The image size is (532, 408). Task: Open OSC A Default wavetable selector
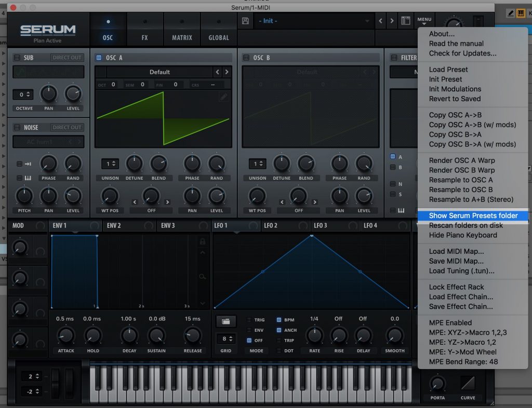(x=159, y=72)
